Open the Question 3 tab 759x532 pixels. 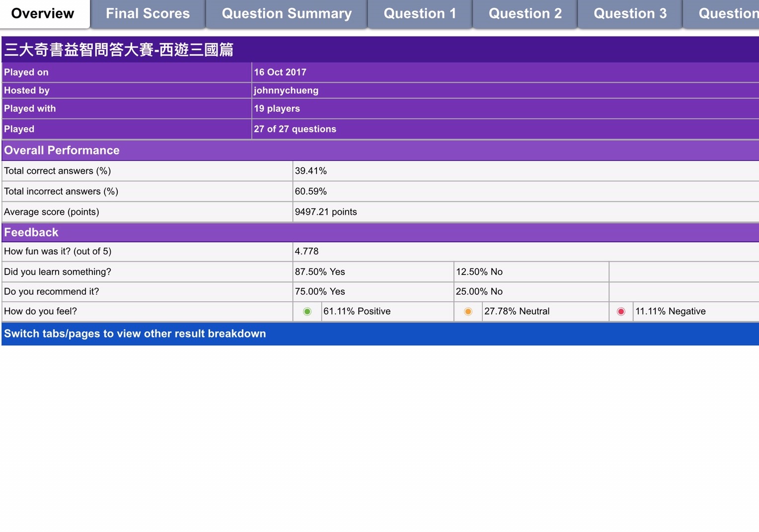tap(630, 13)
